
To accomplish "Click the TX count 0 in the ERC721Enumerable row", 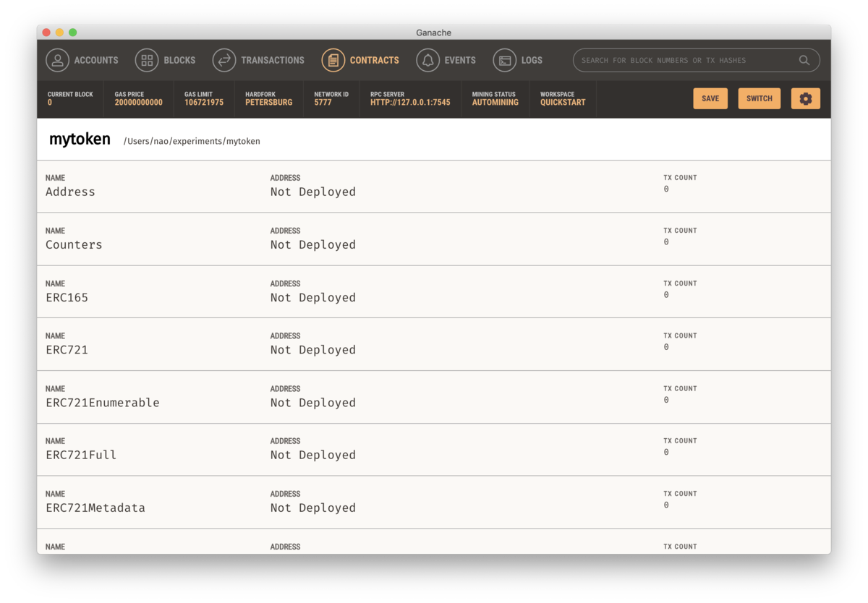I will tap(666, 400).
